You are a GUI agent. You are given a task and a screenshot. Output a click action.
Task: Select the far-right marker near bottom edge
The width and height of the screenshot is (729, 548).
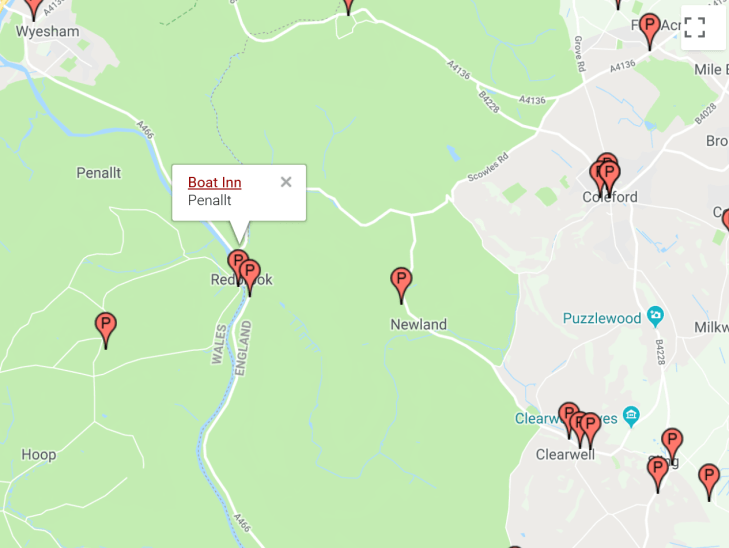[709, 482]
